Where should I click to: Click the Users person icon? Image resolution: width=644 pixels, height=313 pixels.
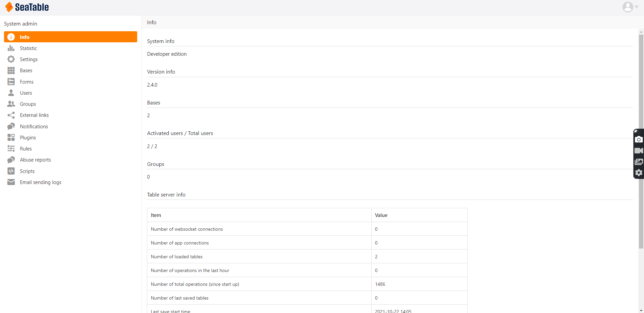tap(11, 93)
